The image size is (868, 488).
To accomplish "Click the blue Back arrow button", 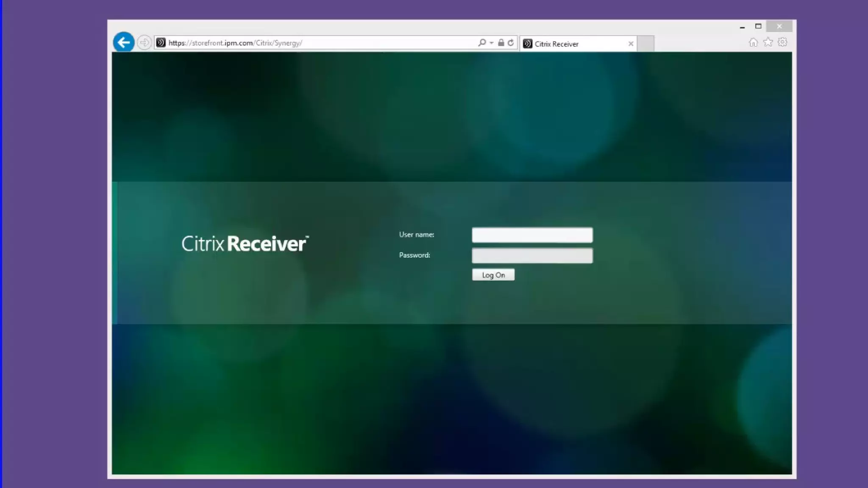I will [123, 42].
